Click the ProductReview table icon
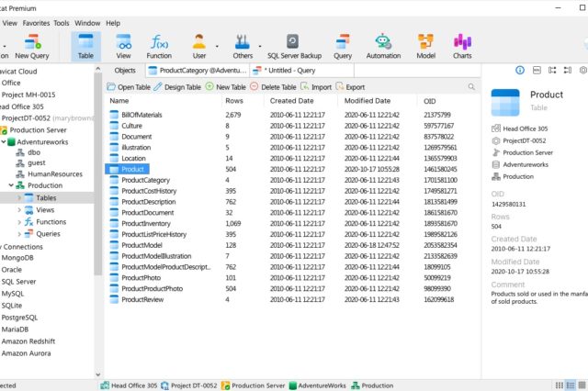 (x=114, y=299)
